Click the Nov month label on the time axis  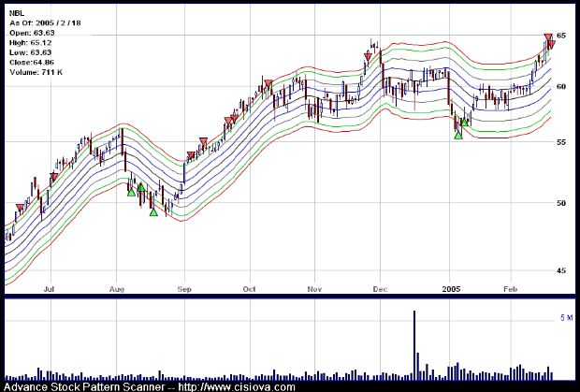coord(314,289)
